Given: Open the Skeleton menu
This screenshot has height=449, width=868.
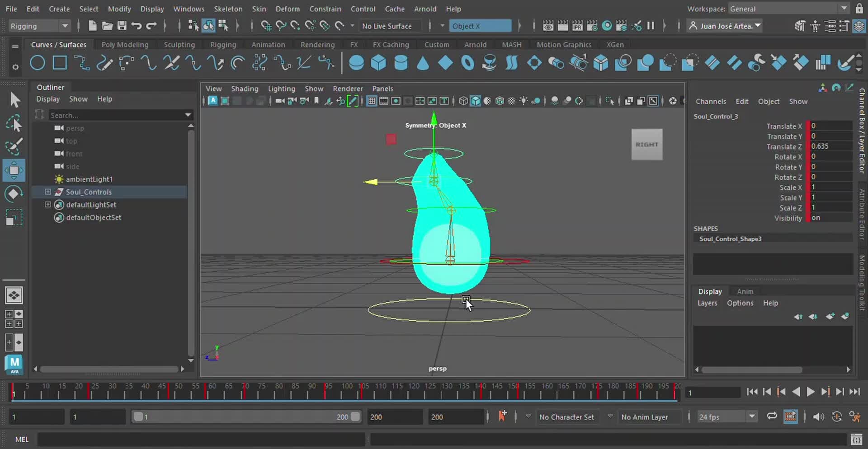Looking at the screenshot, I should [x=228, y=9].
